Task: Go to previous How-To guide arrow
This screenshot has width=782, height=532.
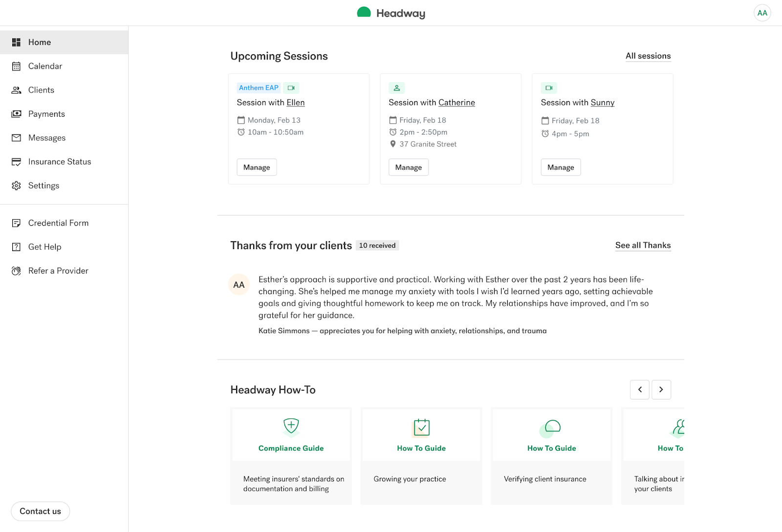Action: click(640, 390)
